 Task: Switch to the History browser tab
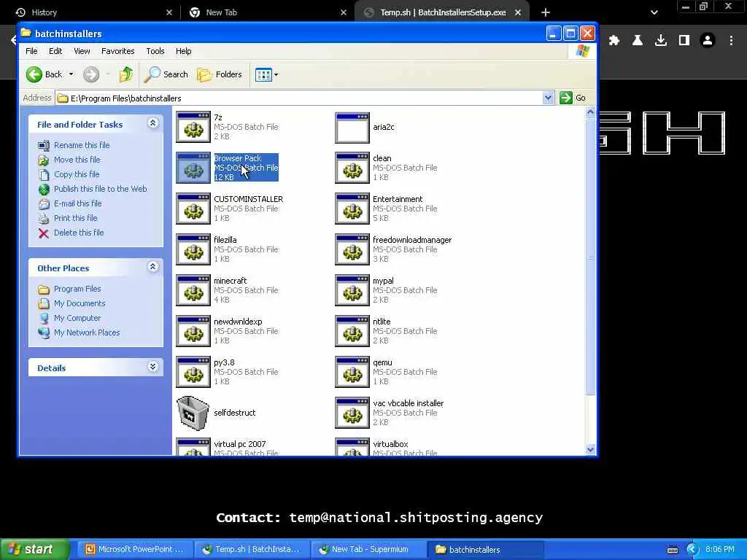click(93, 12)
